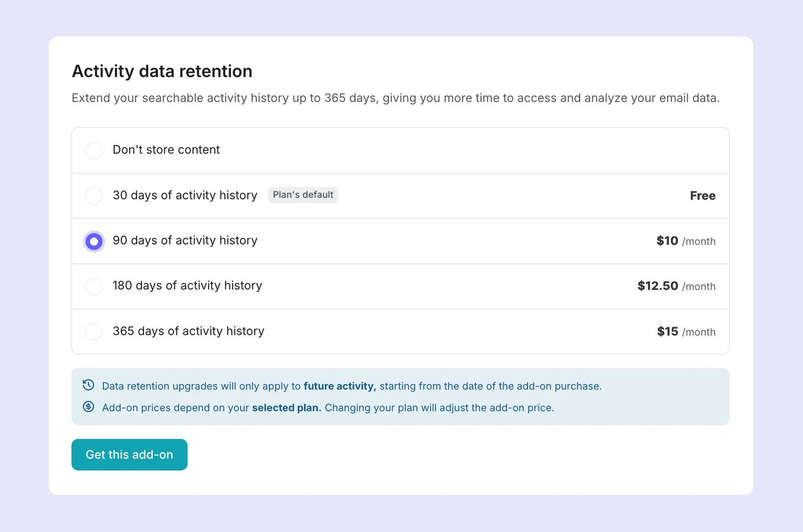This screenshot has height=532, width=803.
Task: Click the "future activity" bold text
Action: tap(339, 386)
